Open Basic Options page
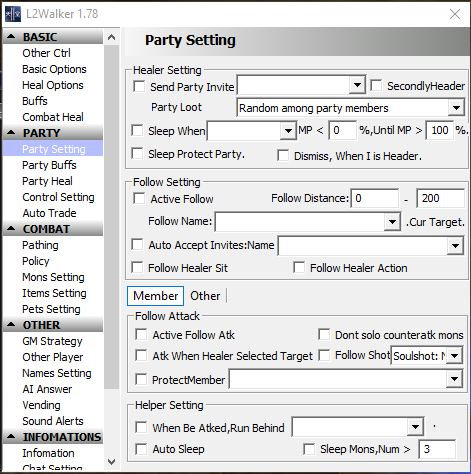This screenshot has width=471, height=474. (x=54, y=69)
